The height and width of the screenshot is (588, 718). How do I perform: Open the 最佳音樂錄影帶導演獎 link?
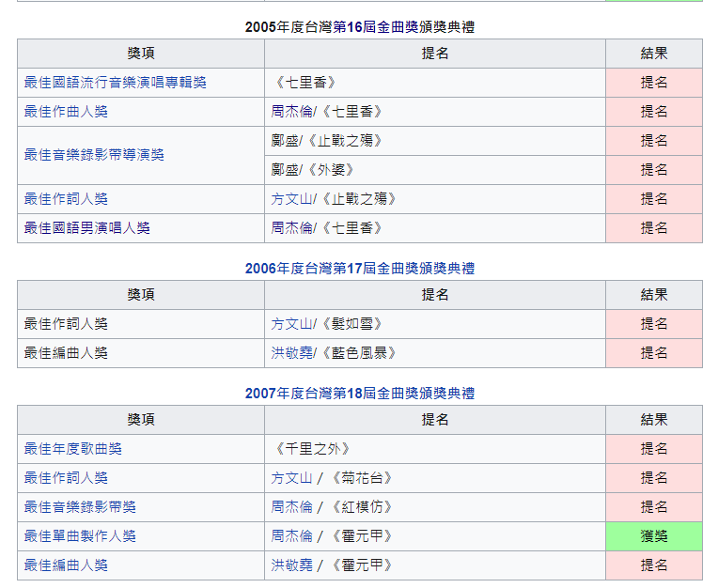pyautogui.click(x=94, y=155)
